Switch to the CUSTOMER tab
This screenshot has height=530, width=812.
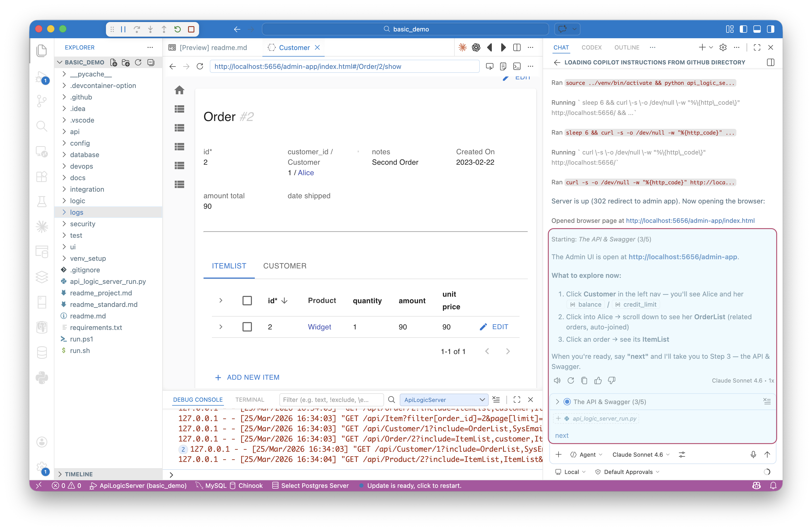pyautogui.click(x=285, y=266)
